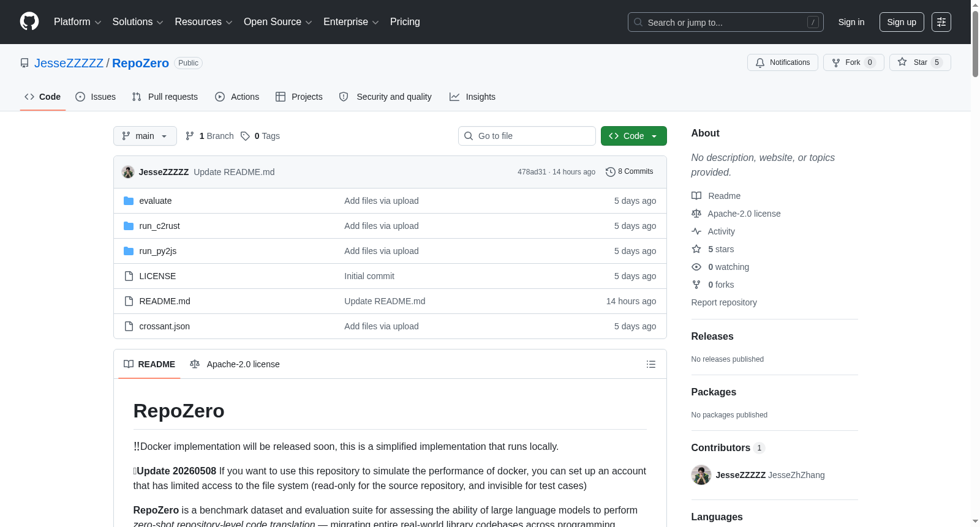Click the branch icon beside 1 Branch

[190, 136]
